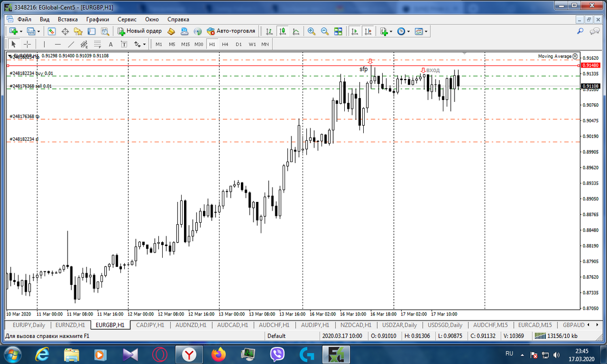Switch to D1 timeframe
607x364 pixels.
coord(238,44)
